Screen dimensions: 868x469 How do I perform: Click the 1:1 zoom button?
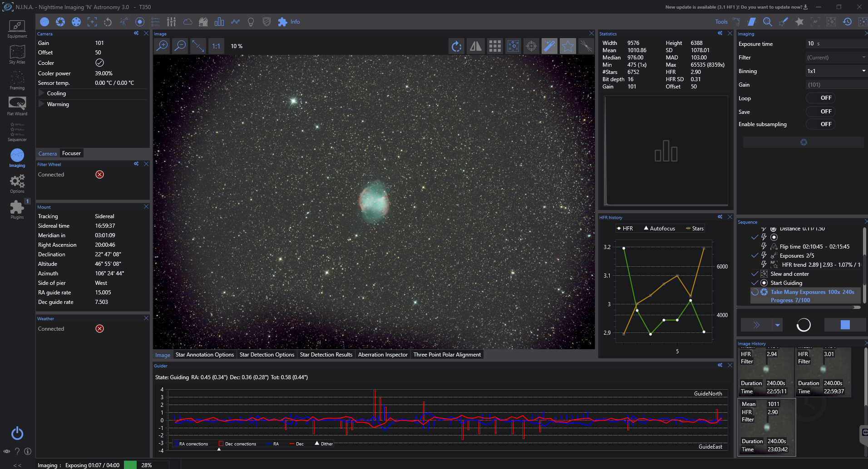(x=216, y=46)
